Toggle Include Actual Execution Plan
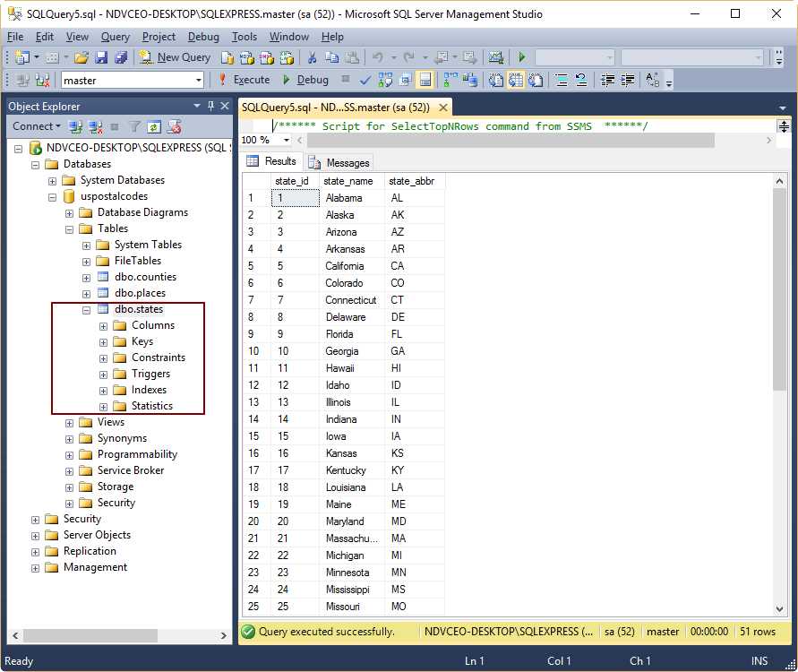Image resolution: width=798 pixels, height=672 pixels. tap(450, 80)
